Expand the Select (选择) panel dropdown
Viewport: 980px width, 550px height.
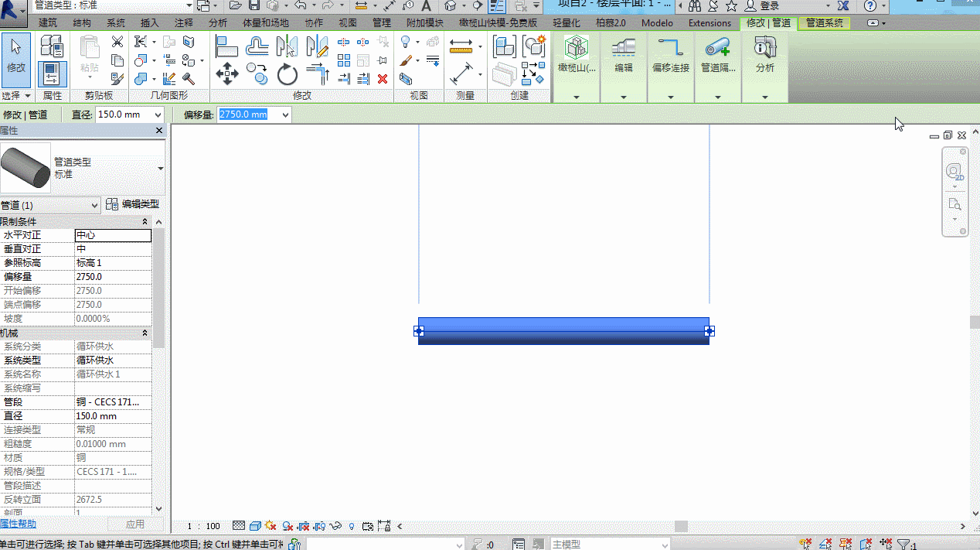click(x=16, y=96)
